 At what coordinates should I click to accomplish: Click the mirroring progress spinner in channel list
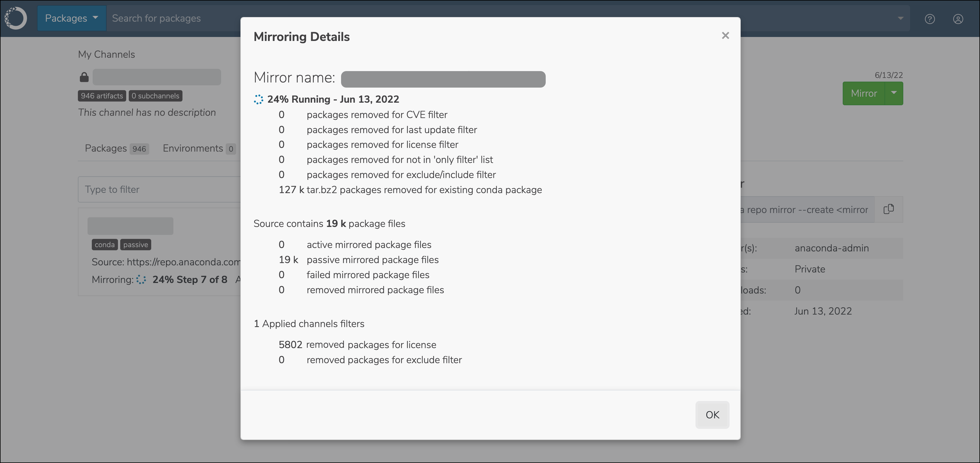click(141, 280)
